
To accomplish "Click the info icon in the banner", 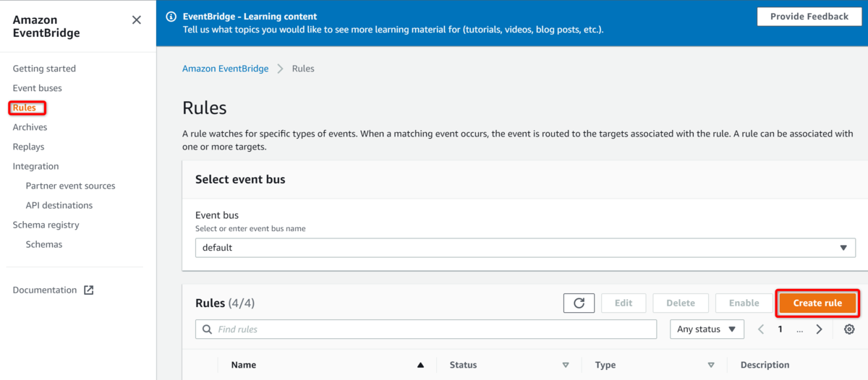I will [x=171, y=17].
